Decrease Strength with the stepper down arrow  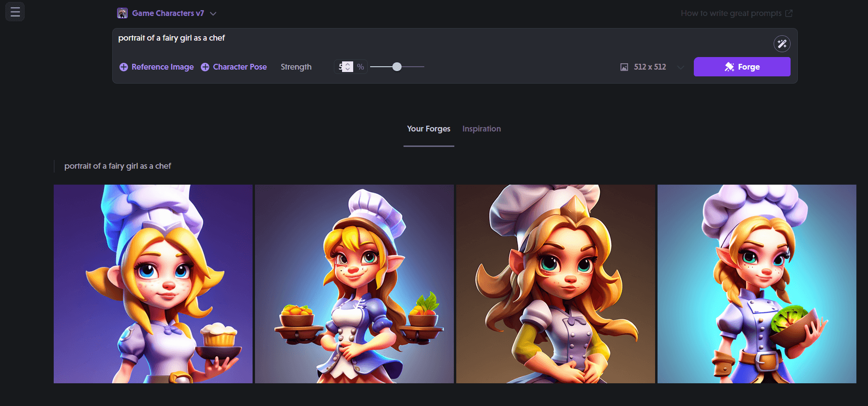pyautogui.click(x=348, y=70)
